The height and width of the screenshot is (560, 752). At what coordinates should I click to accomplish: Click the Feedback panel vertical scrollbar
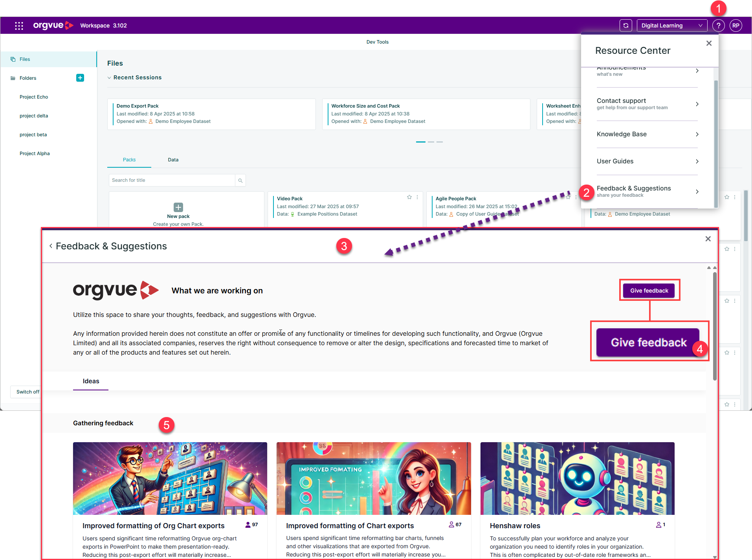click(x=715, y=326)
